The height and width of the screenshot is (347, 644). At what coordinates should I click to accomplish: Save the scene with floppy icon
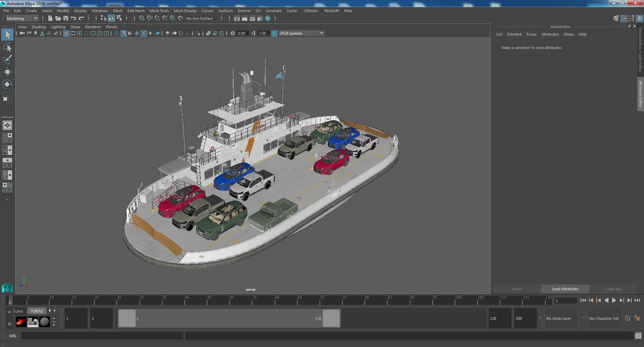65,18
